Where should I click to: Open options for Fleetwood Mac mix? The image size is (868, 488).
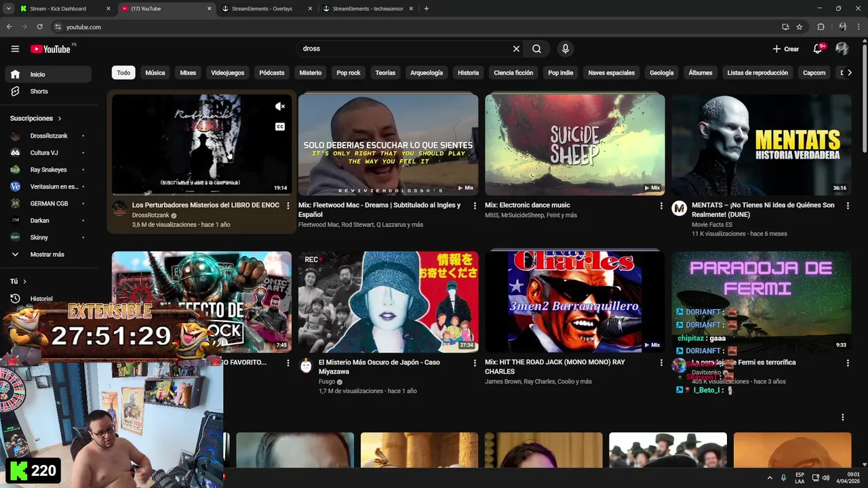(x=475, y=205)
